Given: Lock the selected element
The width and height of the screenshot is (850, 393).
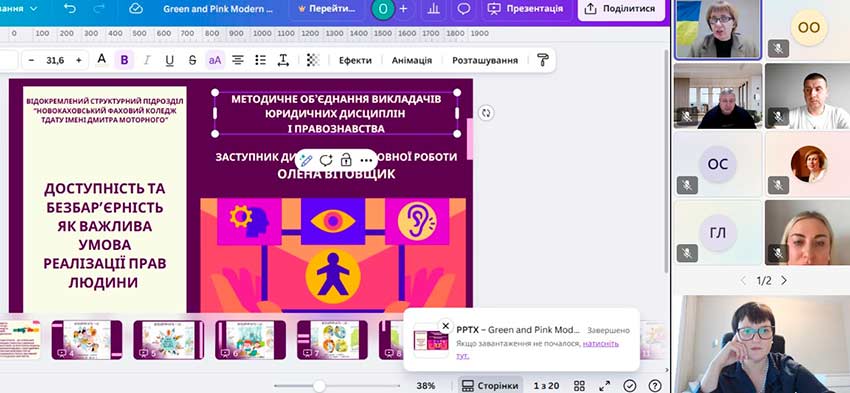Looking at the screenshot, I should (346, 160).
